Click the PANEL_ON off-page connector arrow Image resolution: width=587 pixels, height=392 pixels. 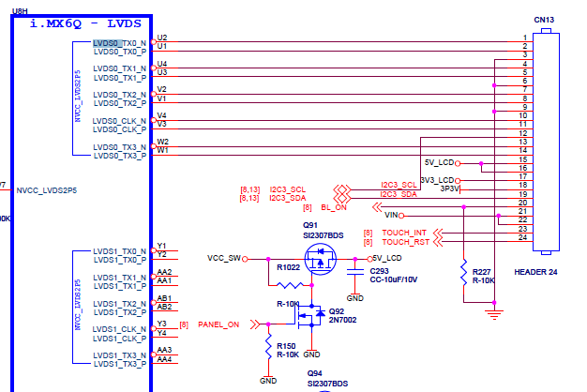255,324
